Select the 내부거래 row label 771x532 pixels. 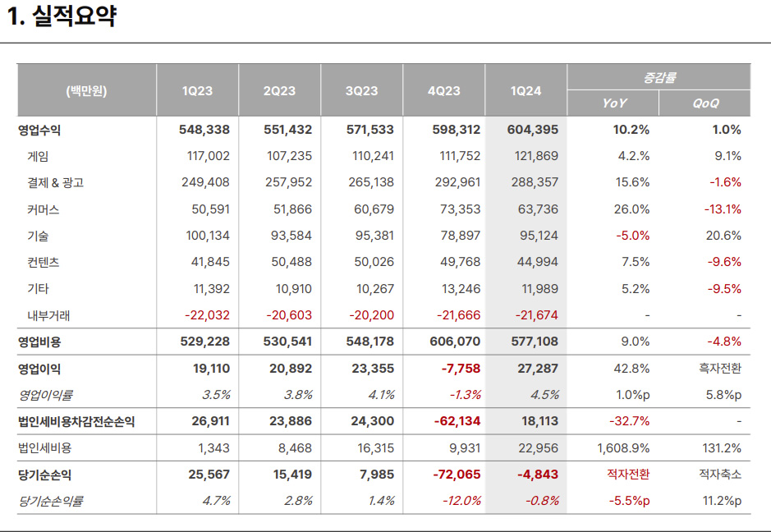[x=48, y=315]
